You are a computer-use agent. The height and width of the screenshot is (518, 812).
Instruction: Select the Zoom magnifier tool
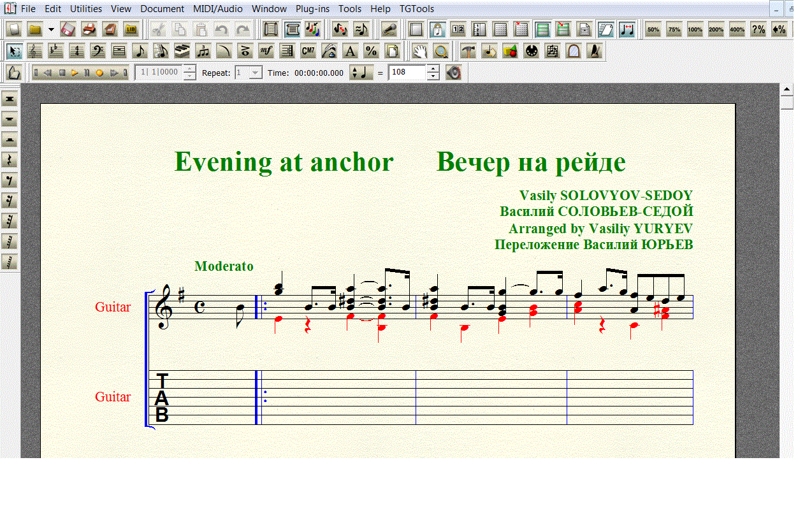pyautogui.click(x=440, y=51)
